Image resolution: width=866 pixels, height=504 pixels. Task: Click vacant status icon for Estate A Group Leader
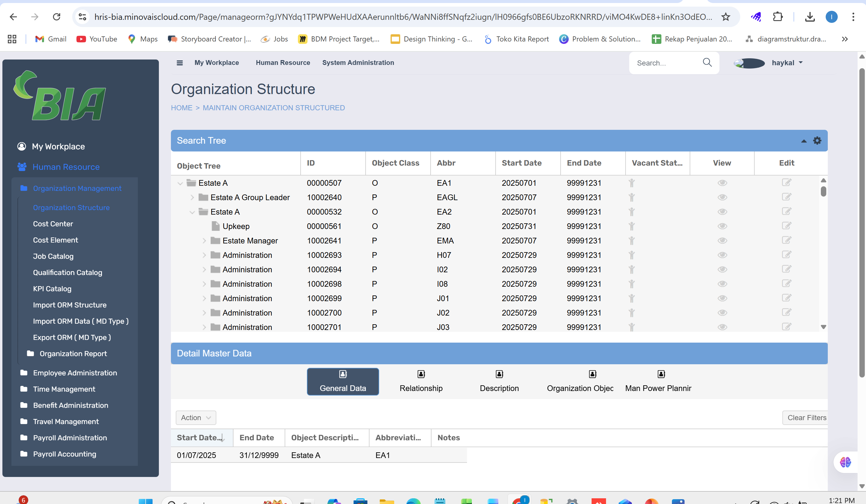[x=631, y=197]
